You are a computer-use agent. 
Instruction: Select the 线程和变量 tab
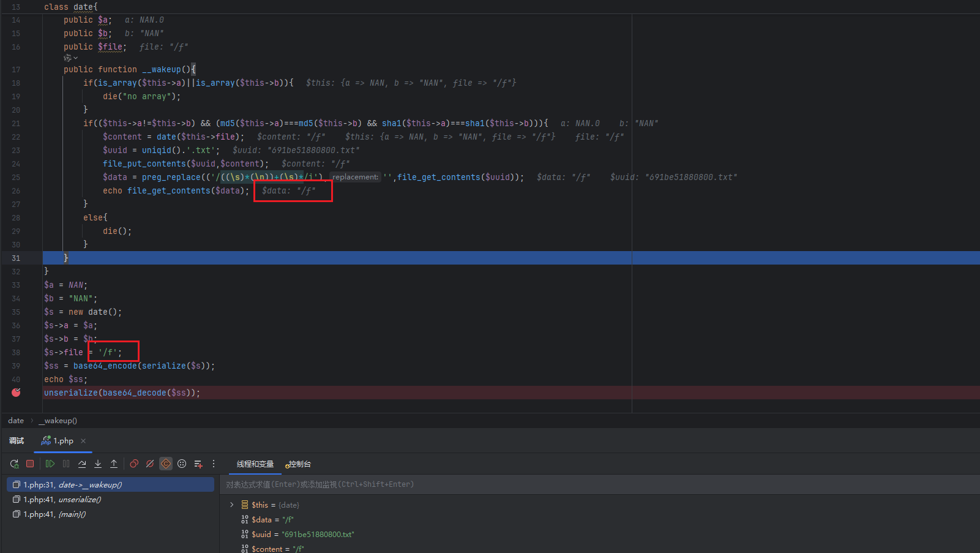(x=255, y=464)
